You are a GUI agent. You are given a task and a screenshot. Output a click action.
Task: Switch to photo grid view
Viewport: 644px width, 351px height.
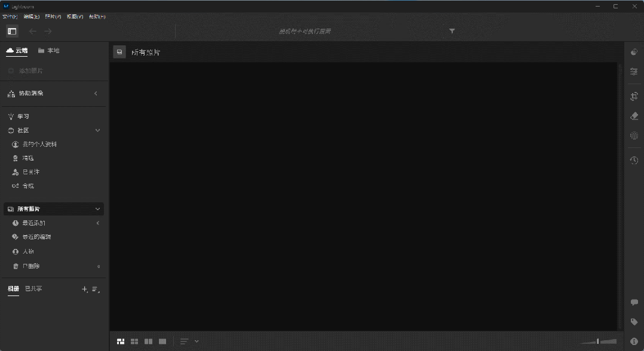(121, 341)
